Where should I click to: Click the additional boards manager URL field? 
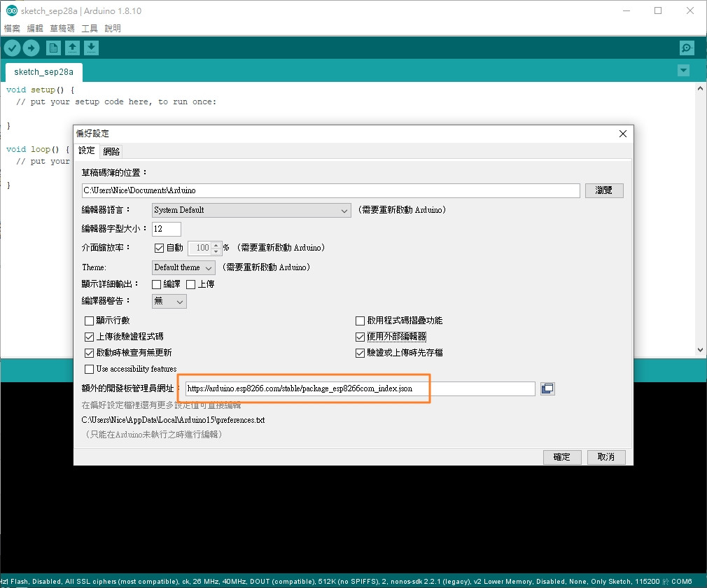coord(360,388)
